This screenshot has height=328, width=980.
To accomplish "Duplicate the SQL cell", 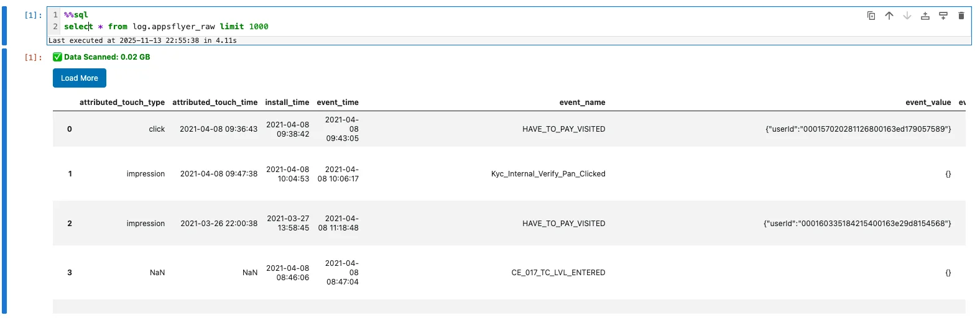I will tap(871, 16).
